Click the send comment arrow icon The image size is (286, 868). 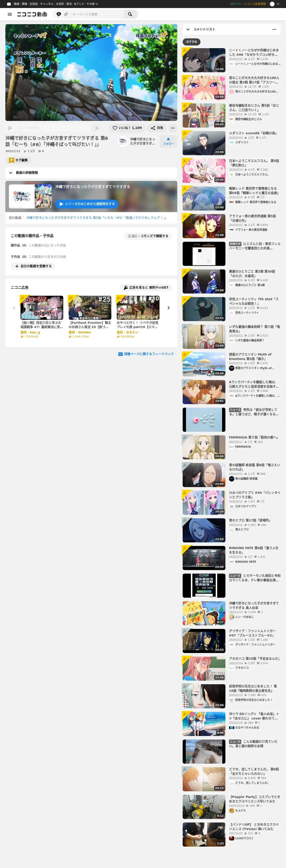tap(97, 128)
